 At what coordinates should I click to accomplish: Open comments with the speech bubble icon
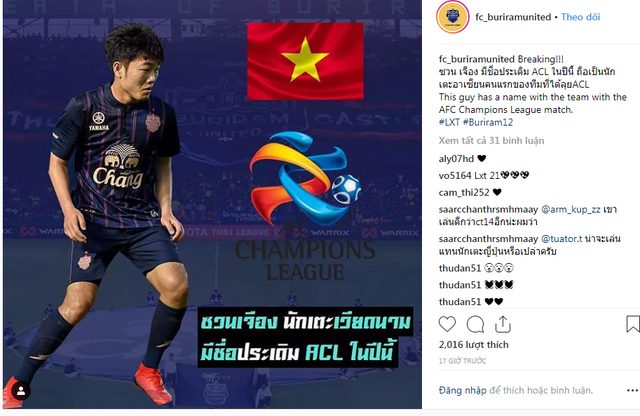pyautogui.click(x=475, y=325)
